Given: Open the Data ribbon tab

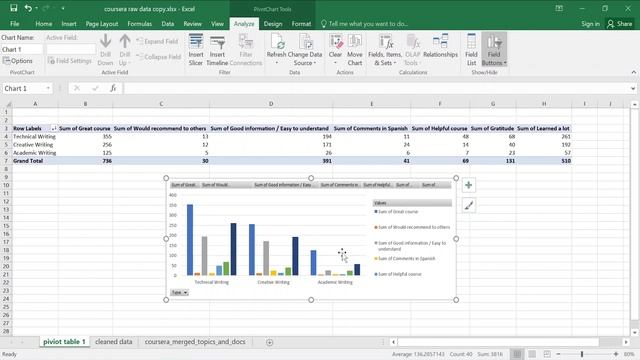Looking at the screenshot, I should click(x=167, y=24).
